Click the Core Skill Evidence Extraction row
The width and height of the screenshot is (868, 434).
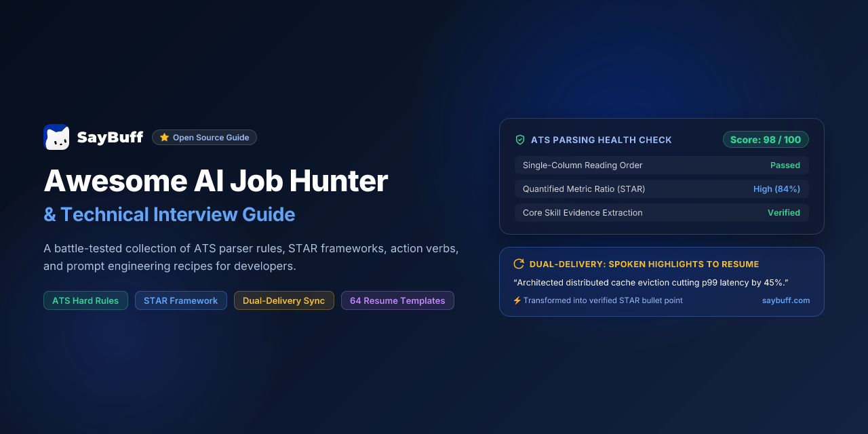click(661, 213)
